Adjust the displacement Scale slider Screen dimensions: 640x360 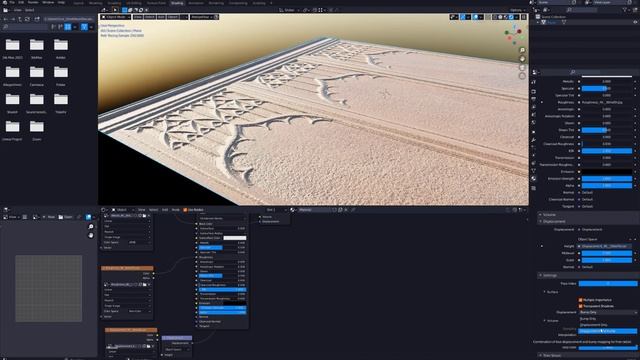[607, 260]
